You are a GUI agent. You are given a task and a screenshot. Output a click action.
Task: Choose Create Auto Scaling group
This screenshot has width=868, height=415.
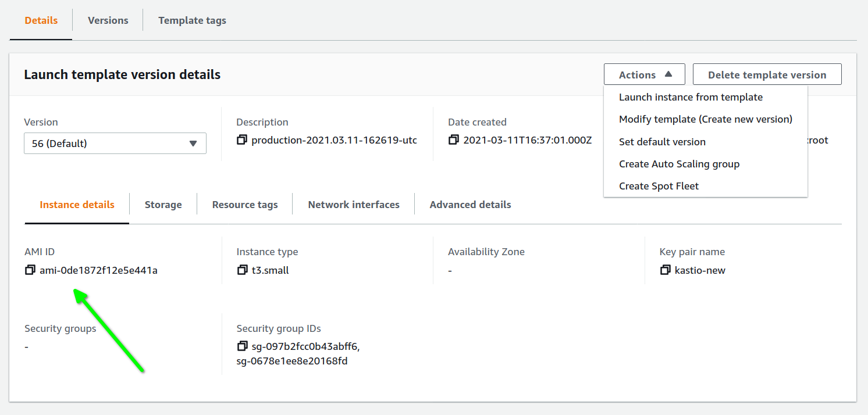click(679, 164)
